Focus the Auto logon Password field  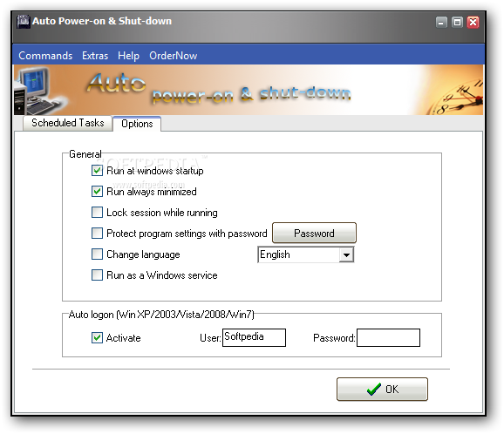388,337
